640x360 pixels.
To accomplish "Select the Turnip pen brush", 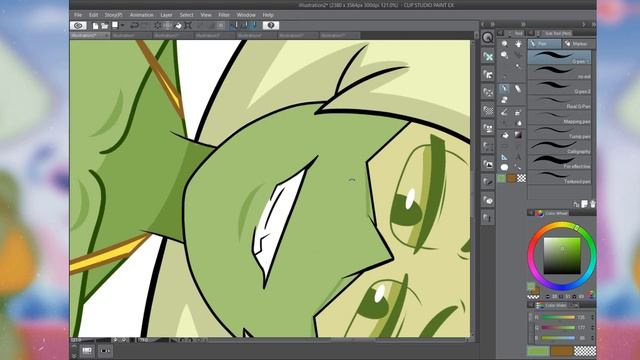I will click(x=559, y=132).
